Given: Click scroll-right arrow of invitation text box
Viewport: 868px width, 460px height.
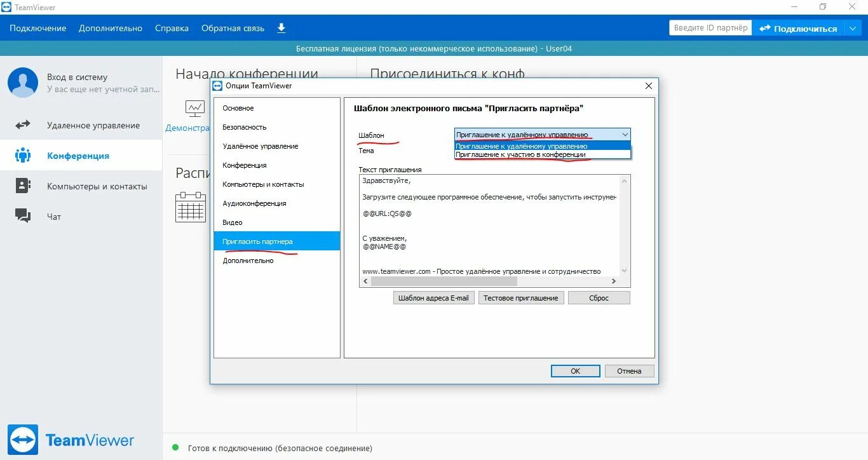Looking at the screenshot, I should (x=614, y=281).
